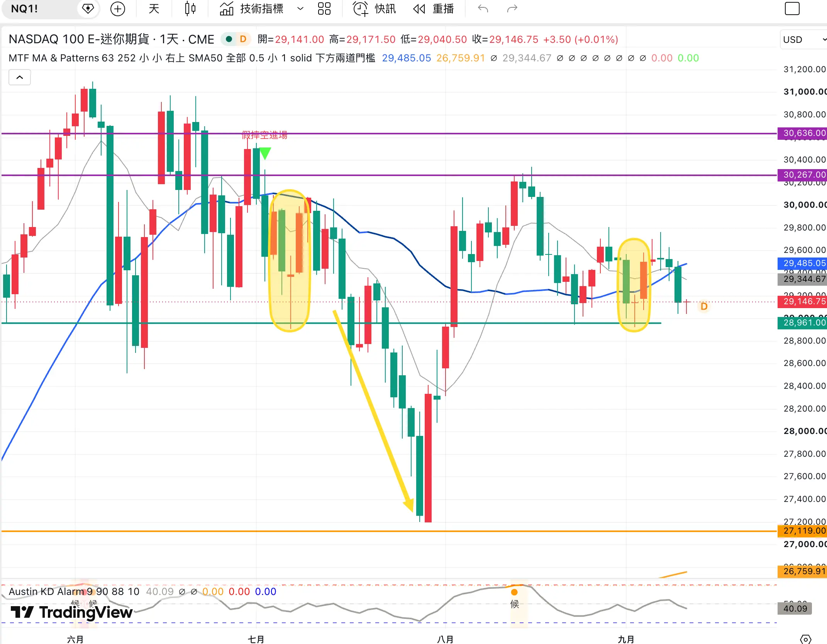Click the red 29,146.75 last price label
This screenshot has height=644, width=827.
(x=802, y=302)
